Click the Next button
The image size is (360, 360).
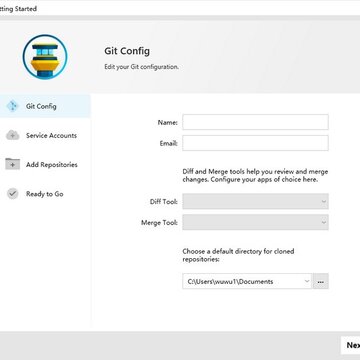coord(350,345)
